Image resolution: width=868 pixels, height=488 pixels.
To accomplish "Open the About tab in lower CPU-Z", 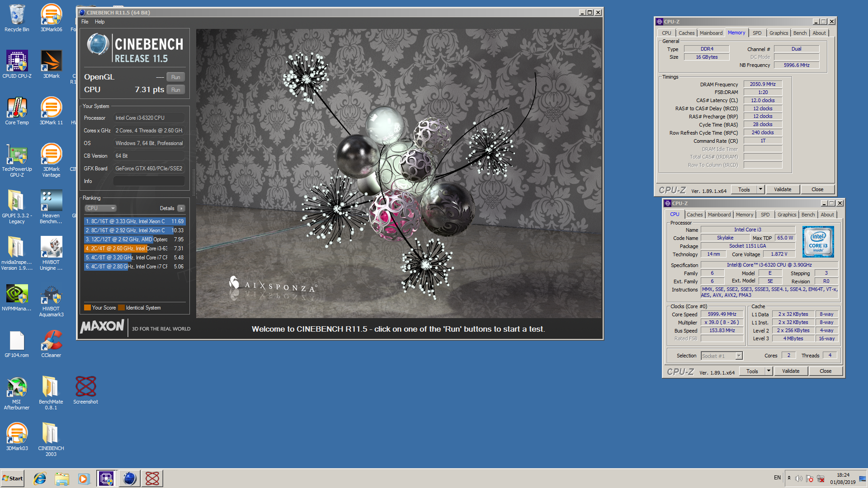I will point(827,215).
